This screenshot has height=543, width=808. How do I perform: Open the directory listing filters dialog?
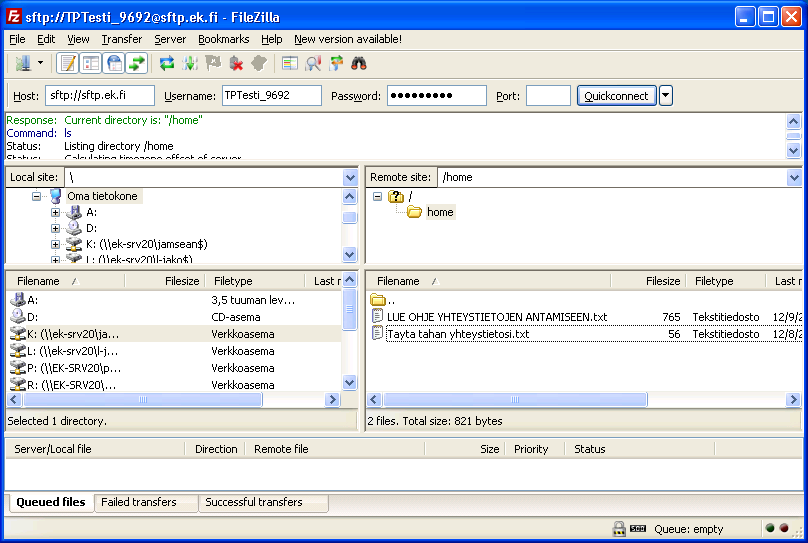[x=290, y=64]
